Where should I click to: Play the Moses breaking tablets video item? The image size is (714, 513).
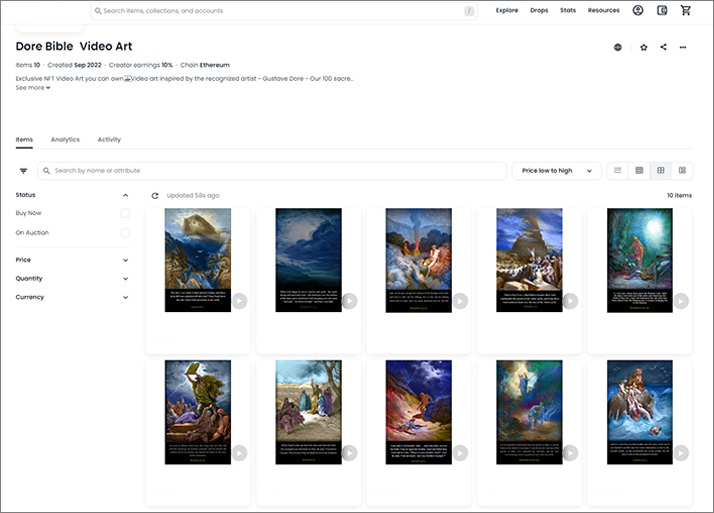point(240,453)
